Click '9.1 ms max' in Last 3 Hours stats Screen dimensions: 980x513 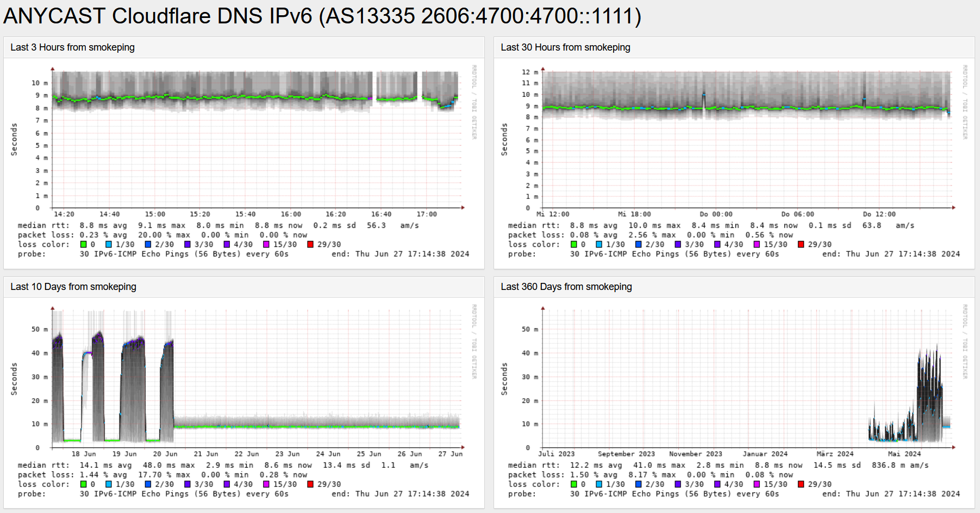pyautogui.click(x=161, y=225)
